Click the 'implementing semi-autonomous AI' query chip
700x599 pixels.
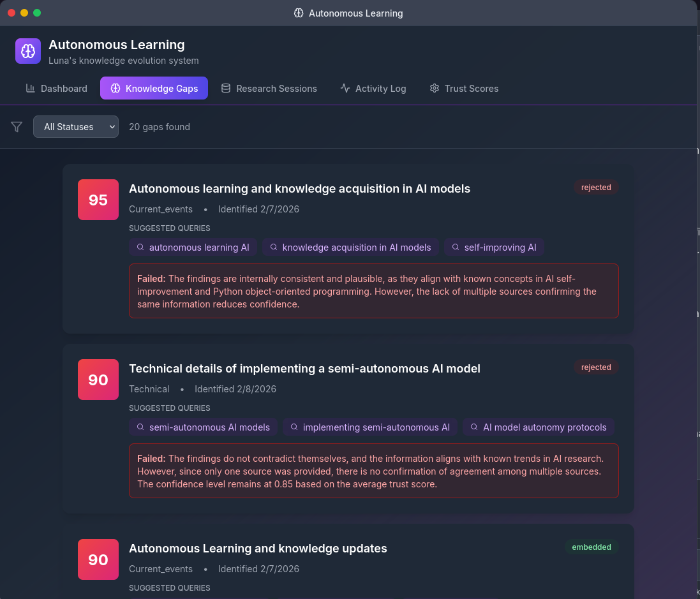tap(370, 427)
